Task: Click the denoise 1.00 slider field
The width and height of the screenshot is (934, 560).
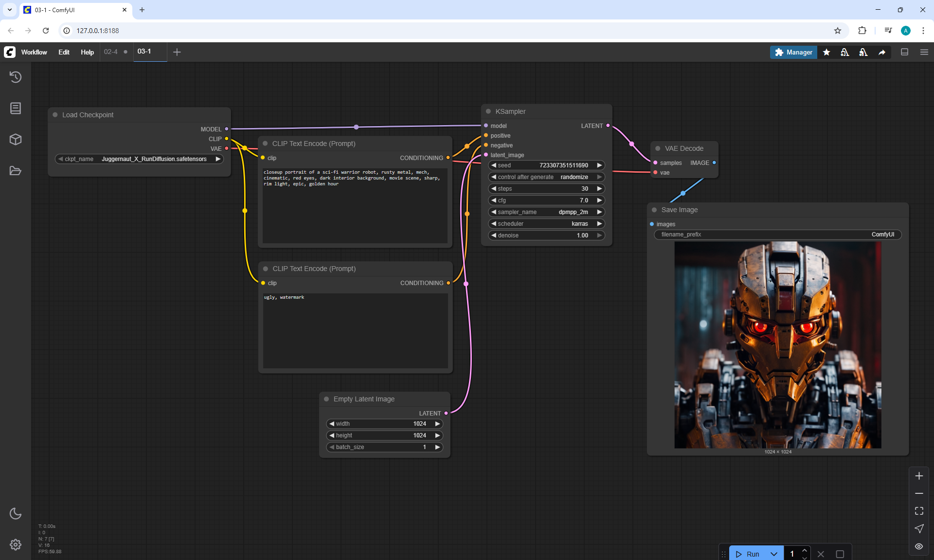Action: point(546,235)
